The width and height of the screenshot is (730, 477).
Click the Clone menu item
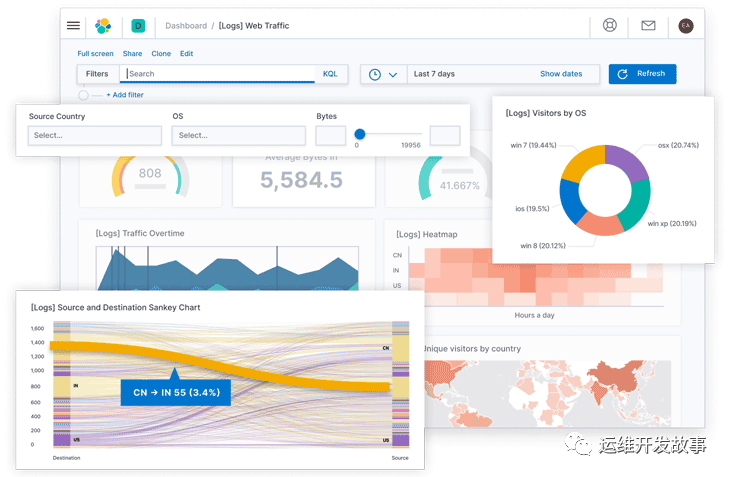coord(161,54)
